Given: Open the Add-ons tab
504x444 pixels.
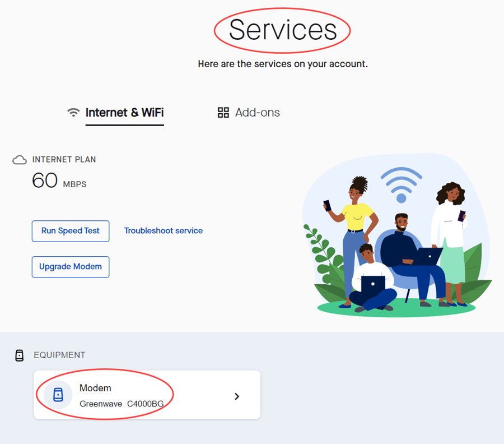Looking at the screenshot, I should coord(257,113).
